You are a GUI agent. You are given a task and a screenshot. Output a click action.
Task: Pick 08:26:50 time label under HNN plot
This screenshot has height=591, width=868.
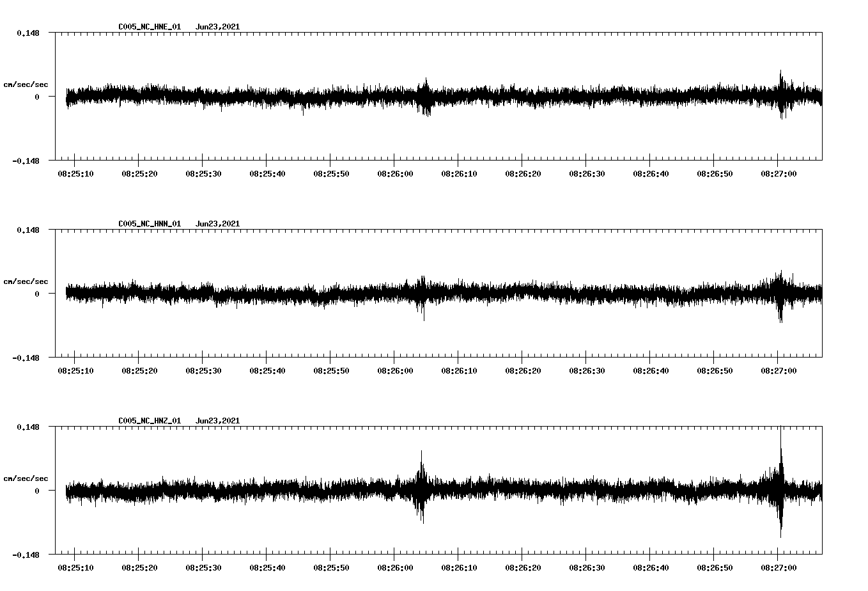coord(715,370)
